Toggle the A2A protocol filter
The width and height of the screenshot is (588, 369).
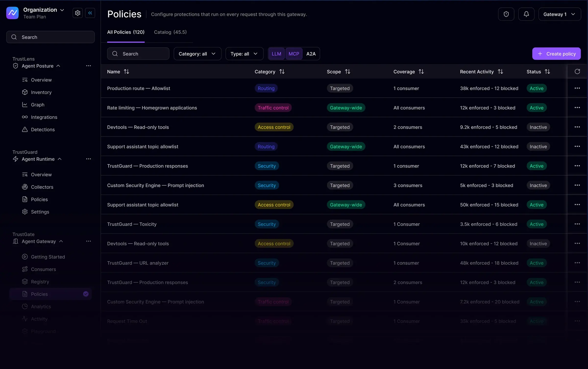(x=311, y=54)
